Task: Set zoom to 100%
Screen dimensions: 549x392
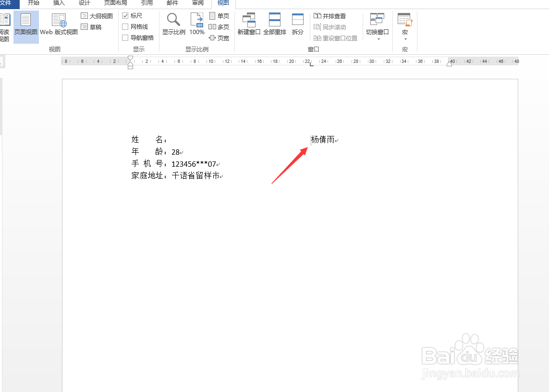Action: point(196,23)
